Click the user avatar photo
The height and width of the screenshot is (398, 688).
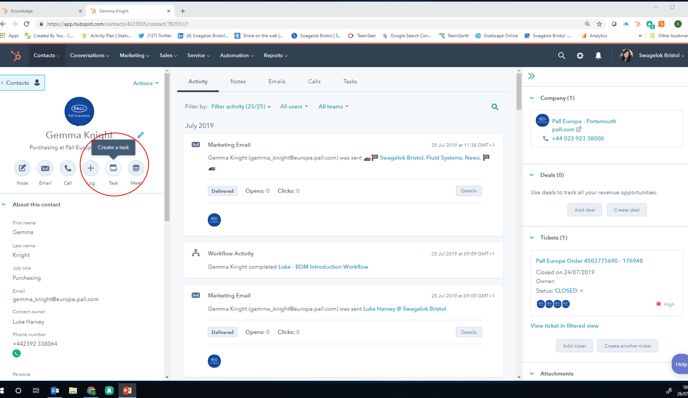click(x=626, y=55)
